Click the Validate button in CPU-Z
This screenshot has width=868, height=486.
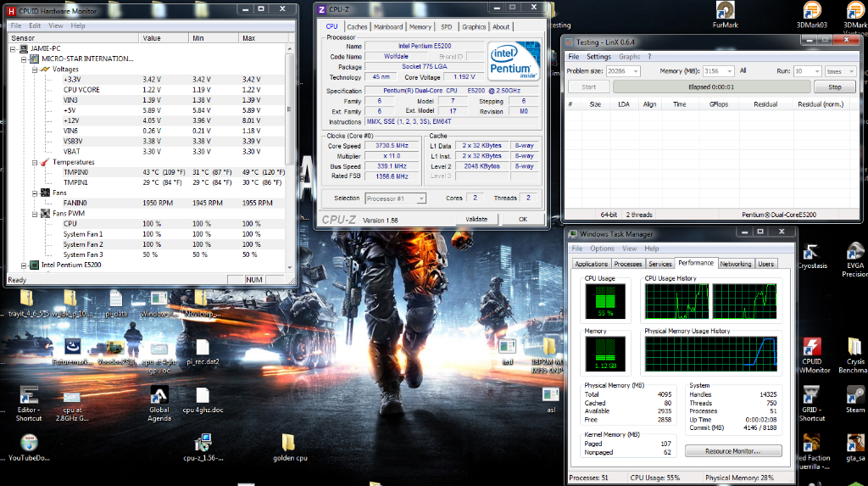click(476, 220)
